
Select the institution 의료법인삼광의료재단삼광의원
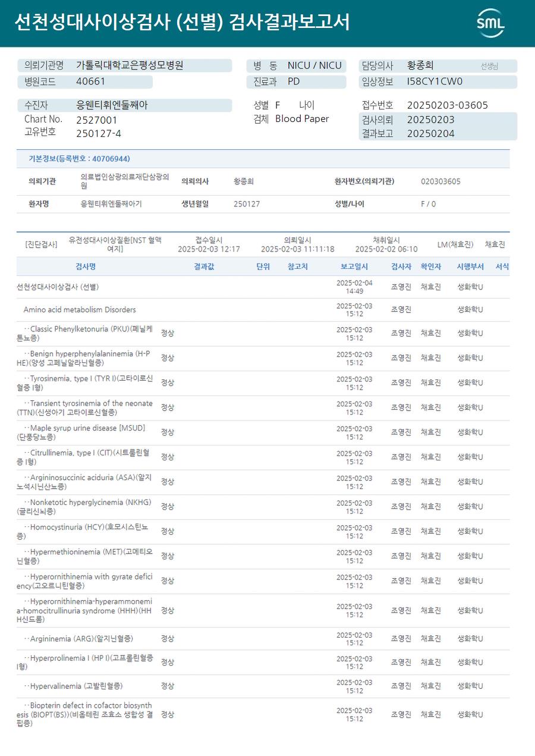125,181
